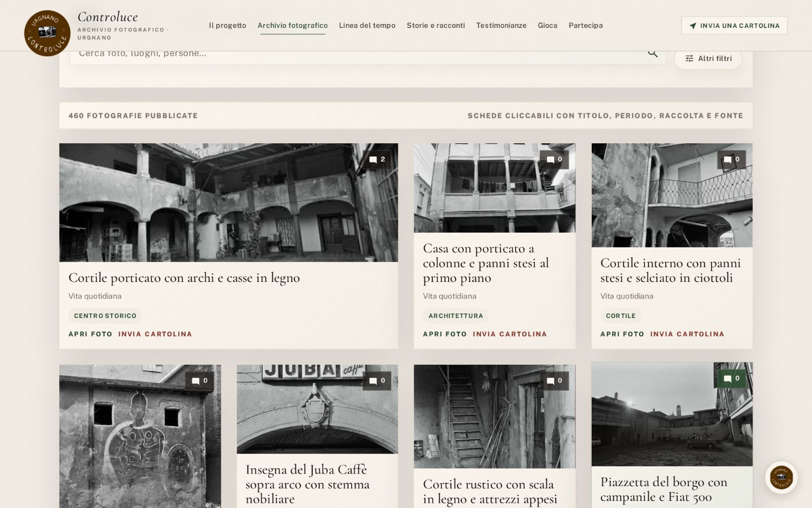Click title Casa con porticato a colonne
812x508 pixels.
click(x=486, y=263)
